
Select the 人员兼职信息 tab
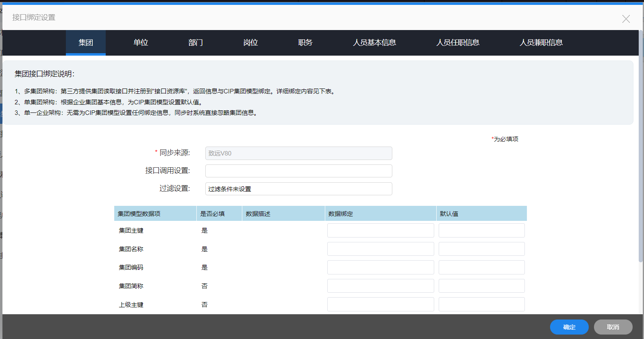coord(541,43)
